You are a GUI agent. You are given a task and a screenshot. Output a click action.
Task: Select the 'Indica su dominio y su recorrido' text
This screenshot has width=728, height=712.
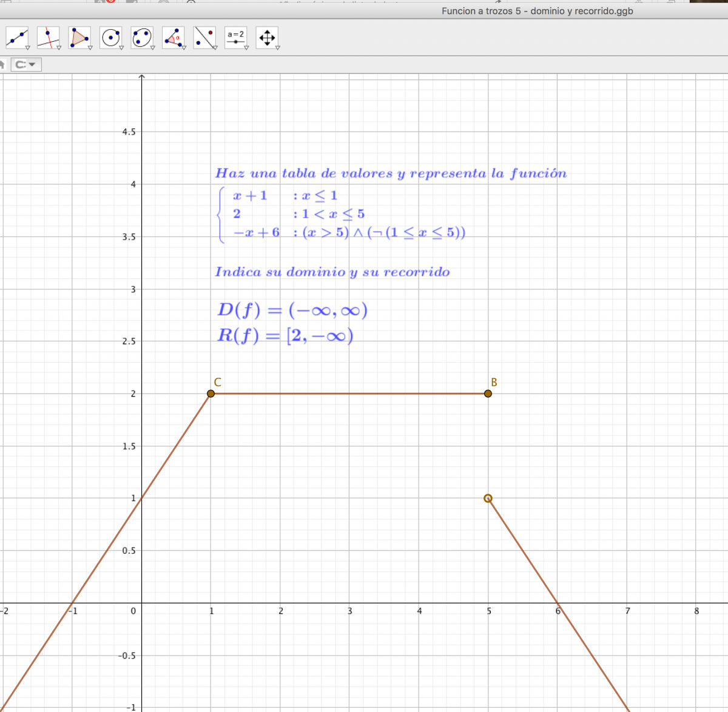pos(332,272)
